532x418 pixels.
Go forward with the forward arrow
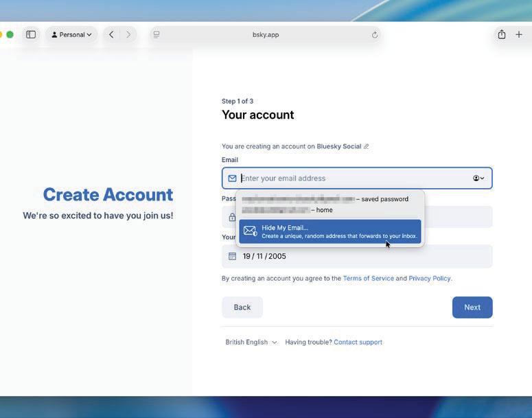[x=128, y=34]
